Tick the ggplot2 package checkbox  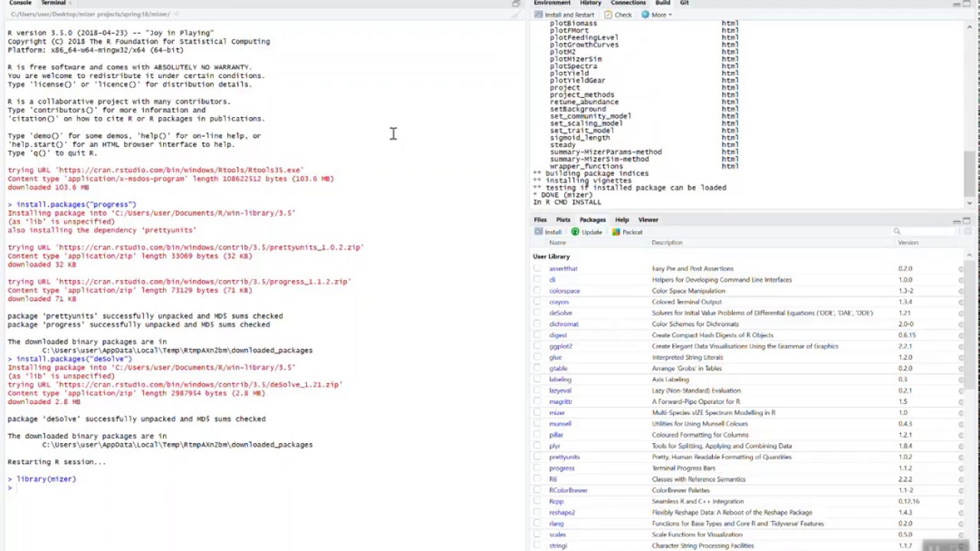pyautogui.click(x=537, y=347)
